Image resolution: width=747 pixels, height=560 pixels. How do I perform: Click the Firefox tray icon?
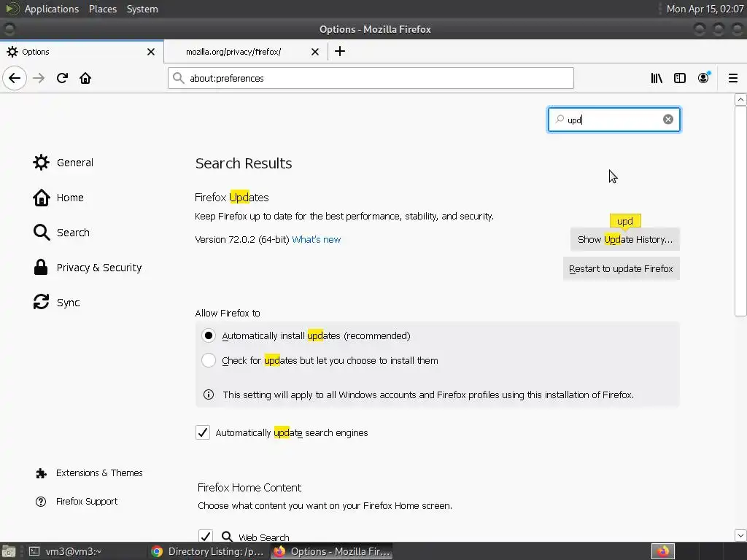pyautogui.click(x=662, y=551)
